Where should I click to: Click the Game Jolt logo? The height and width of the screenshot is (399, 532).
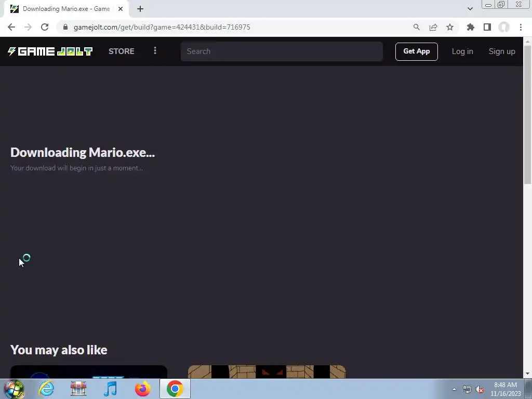(50, 51)
